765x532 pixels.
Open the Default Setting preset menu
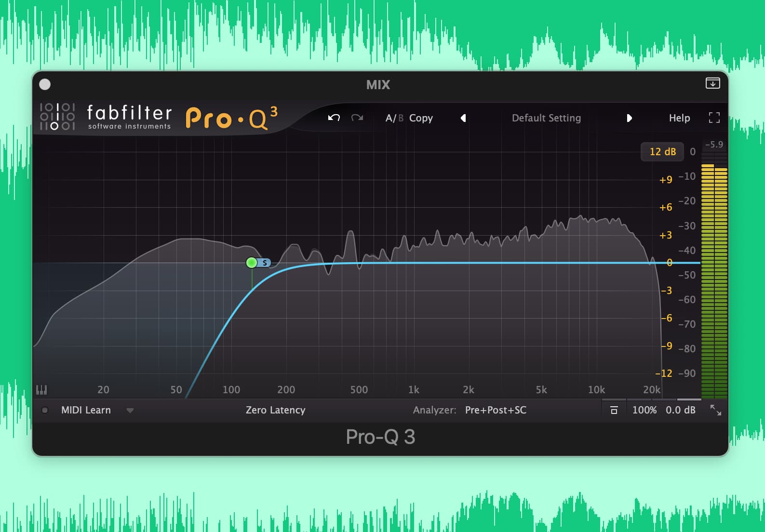pos(546,118)
